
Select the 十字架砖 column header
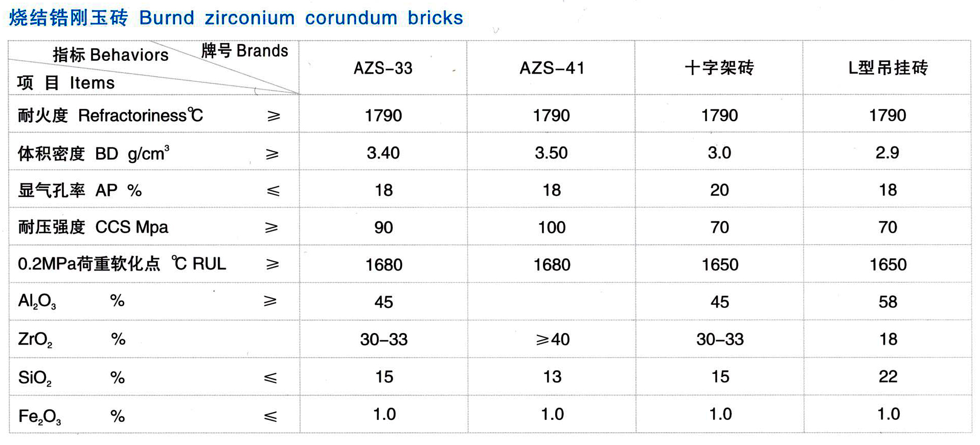pos(719,68)
